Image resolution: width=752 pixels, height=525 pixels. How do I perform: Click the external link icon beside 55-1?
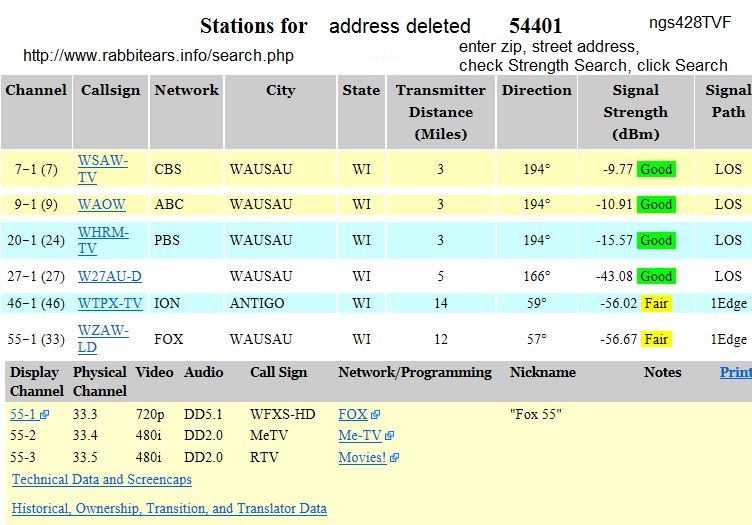click(x=45, y=415)
